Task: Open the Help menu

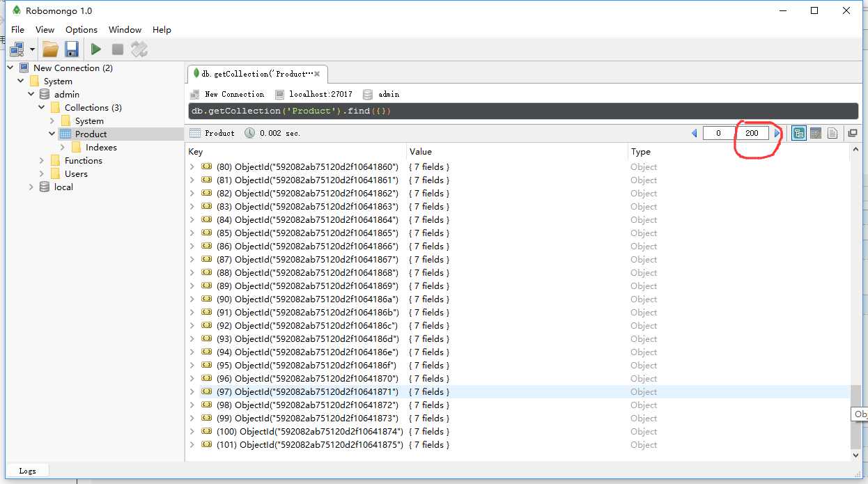Action: (x=162, y=30)
